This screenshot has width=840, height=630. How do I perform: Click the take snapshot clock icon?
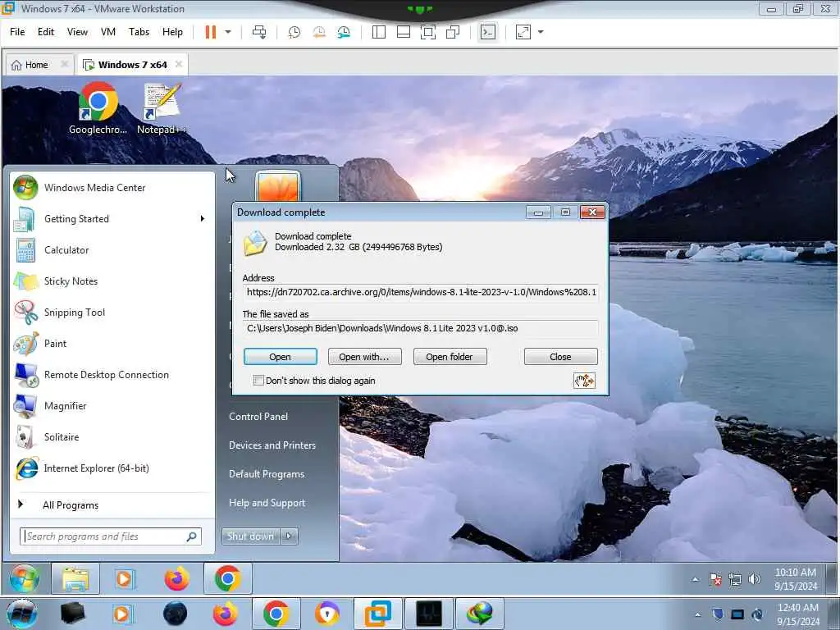(294, 32)
